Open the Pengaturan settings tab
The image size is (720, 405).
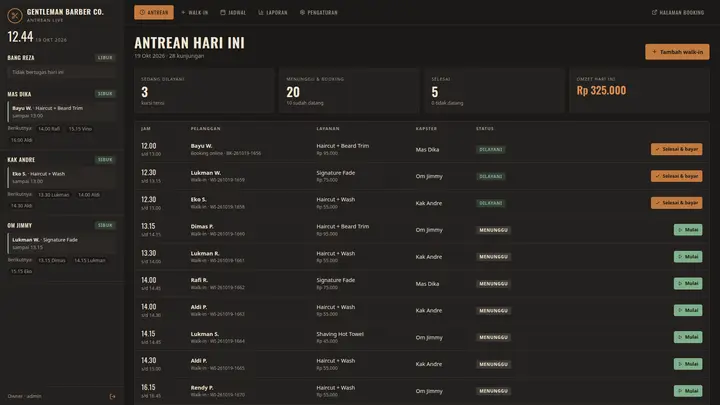(x=319, y=12)
